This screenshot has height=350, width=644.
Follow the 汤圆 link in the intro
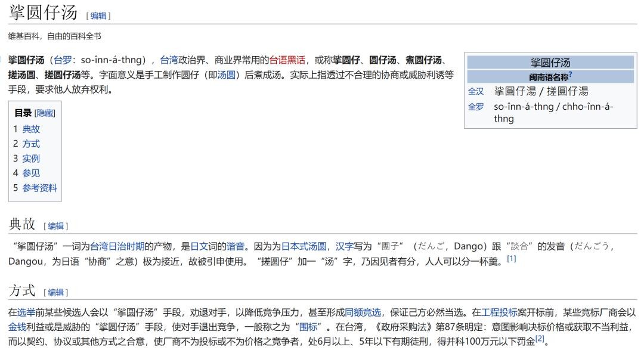[227, 75]
